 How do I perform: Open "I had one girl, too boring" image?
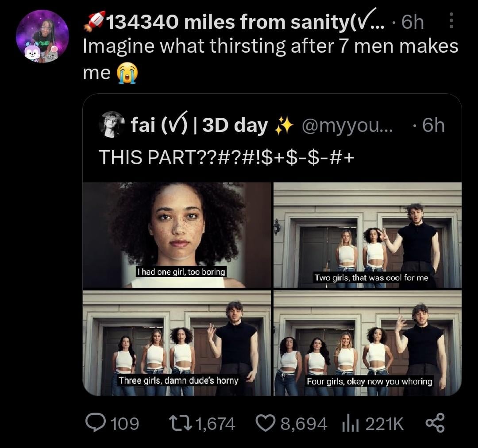click(x=177, y=235)
